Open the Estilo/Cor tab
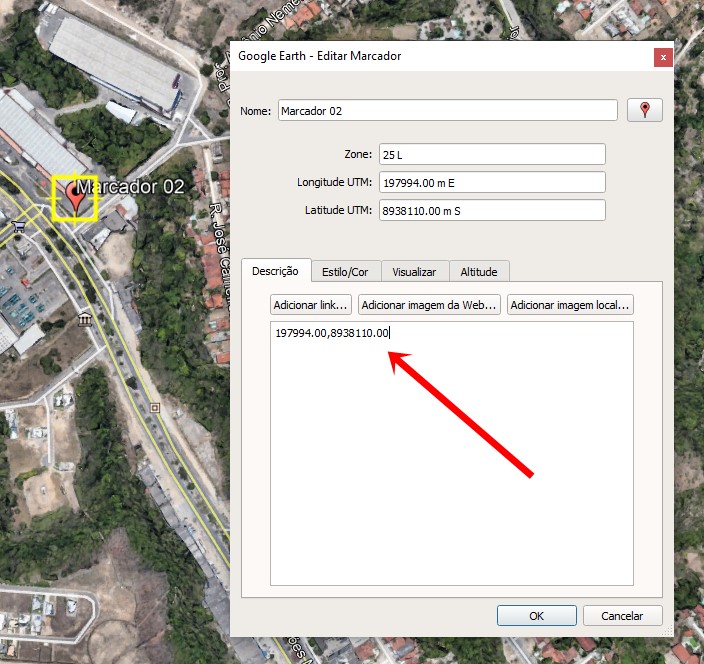Screen dimensions: 704x664 coord(345,272)
